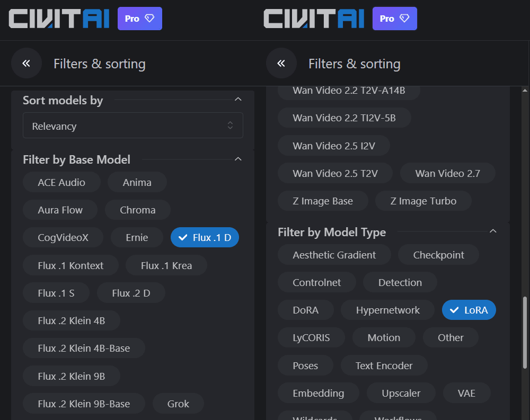This screenshot has width=530, height=420.
Task: Select Wan Video 2.5 T2V chip
Action: pos(335,173)
